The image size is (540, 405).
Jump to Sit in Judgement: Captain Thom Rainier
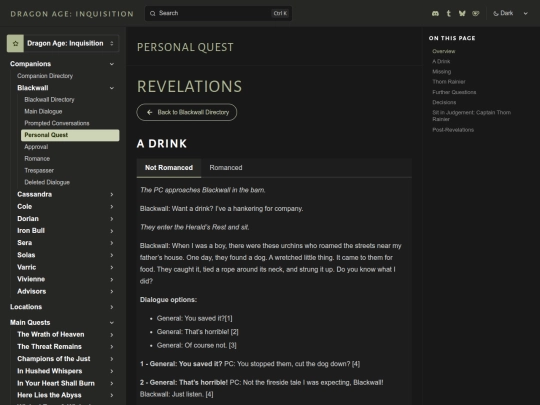click(x=471, y=116)
